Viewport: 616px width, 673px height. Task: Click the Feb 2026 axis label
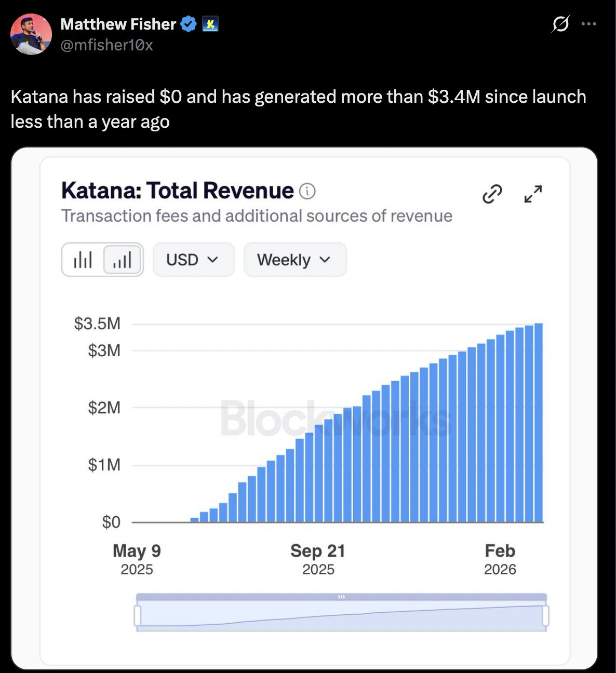(500, 558)
